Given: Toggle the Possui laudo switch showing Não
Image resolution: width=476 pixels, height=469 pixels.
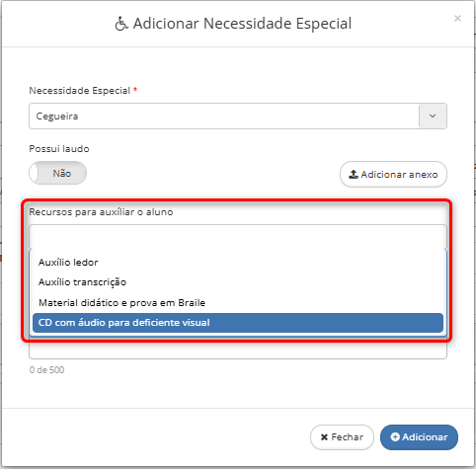Looking at the screenshot, I should tap(58, 173).
